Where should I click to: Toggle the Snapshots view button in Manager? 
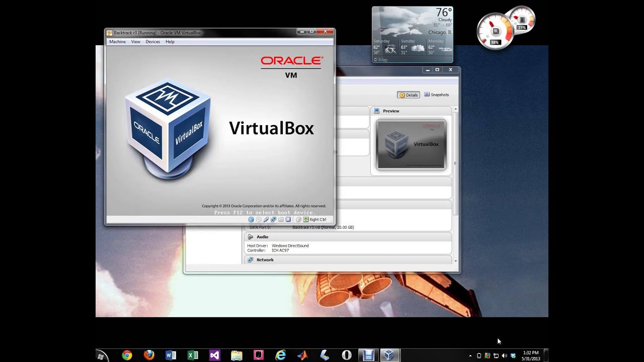coord(436,95)
